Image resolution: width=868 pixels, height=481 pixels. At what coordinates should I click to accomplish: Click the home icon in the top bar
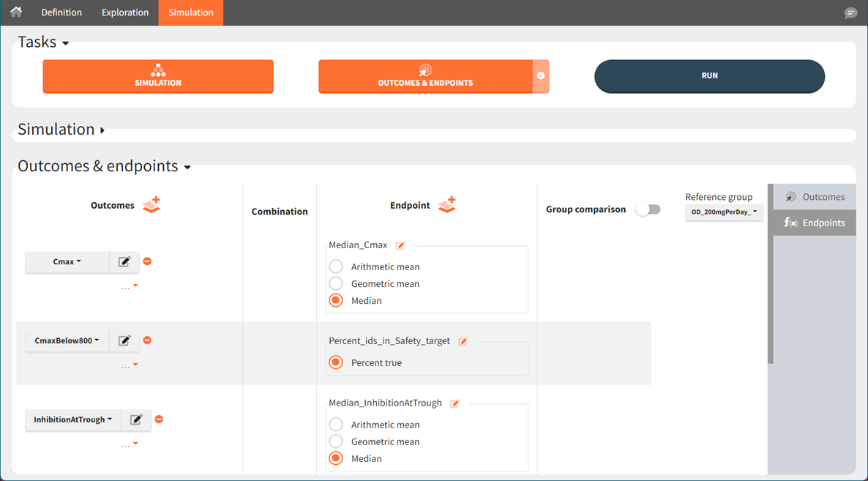point(16,12)
